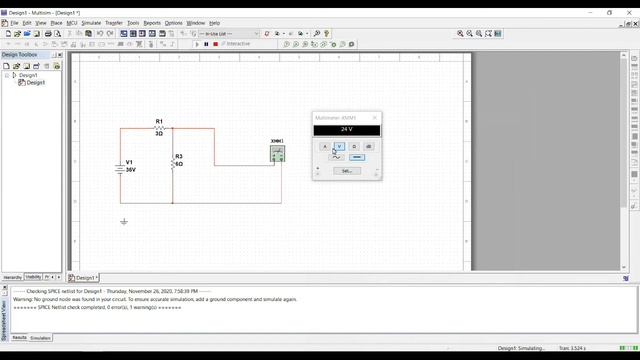
Task: Click the Help question mark toolbar icon
Action: pyautogui.click(x=327, y=33)
